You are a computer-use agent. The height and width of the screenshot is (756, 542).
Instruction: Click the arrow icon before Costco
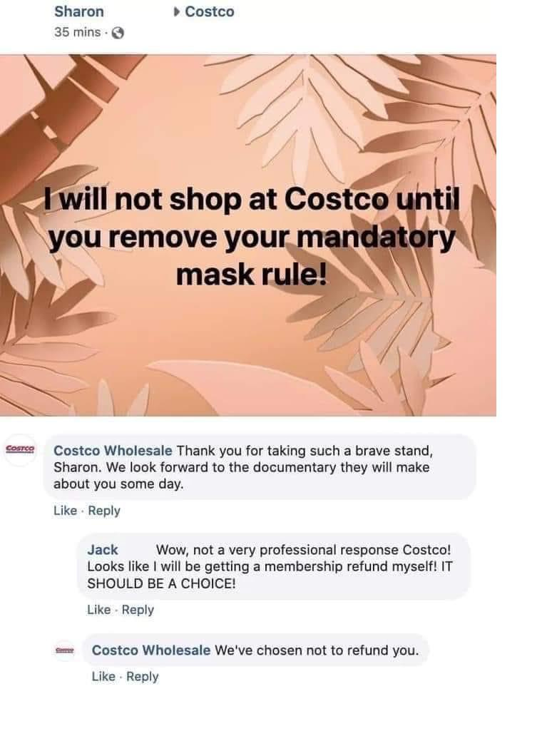[177, 11]
